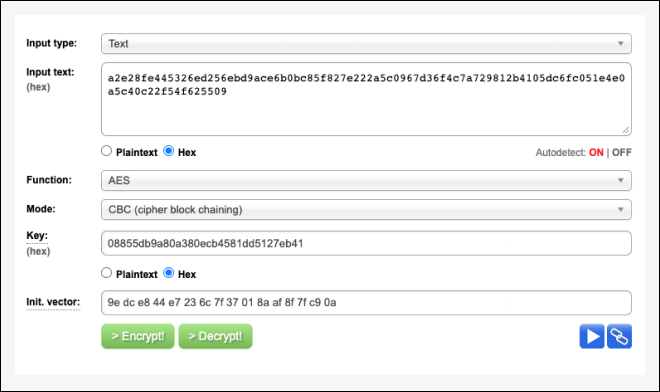Turn Autodetect OFF
The width and height of the screenshot is (660, 392).
(x=622, y=152)
